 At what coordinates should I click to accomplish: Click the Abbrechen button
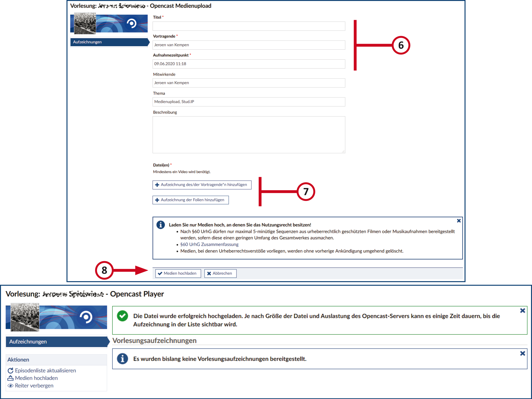tap(220, 273)
